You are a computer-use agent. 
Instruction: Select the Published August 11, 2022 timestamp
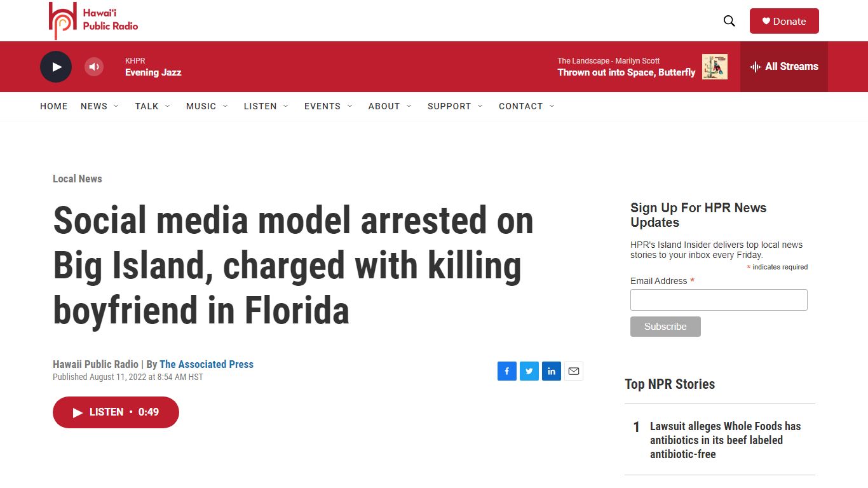coord(128,377)
